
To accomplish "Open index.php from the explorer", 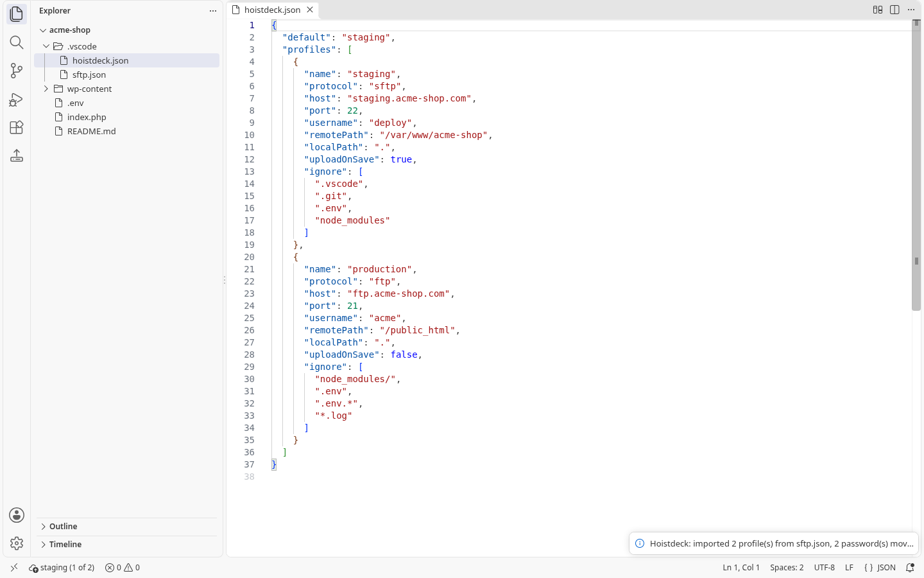I will pyautogui.click(x=126, y=117).
